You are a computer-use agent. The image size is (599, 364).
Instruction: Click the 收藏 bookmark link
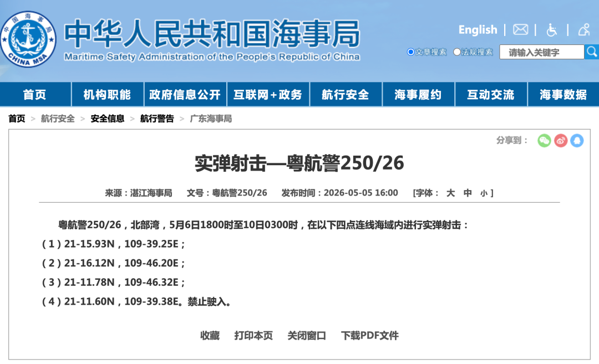210,335
